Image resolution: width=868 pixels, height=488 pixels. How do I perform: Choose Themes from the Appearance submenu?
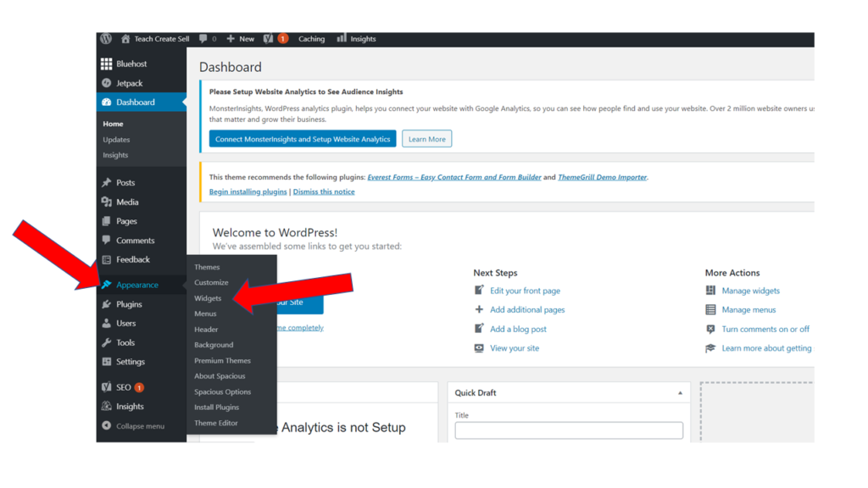pos(207,267)
